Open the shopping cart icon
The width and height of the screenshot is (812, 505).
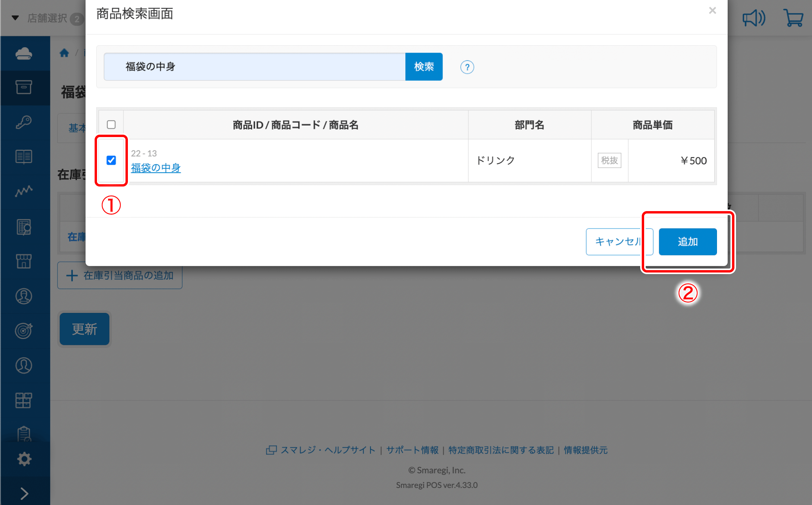coord(793,18)
